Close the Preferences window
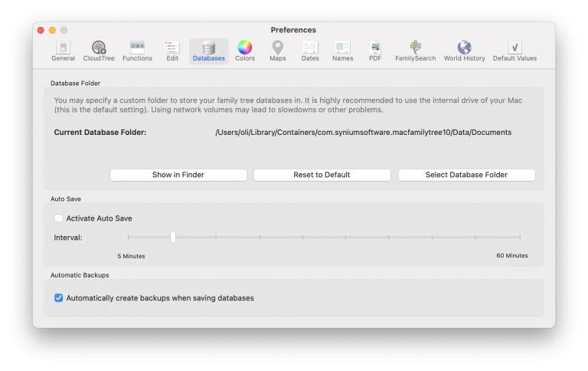The width and height of the screenshot is (588, 371). tap(41, 30)
